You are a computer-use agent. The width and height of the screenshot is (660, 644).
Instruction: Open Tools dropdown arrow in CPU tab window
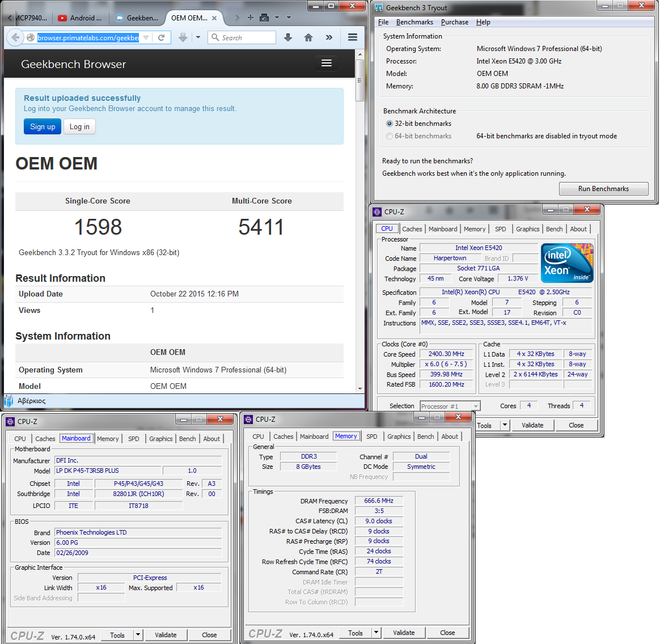click(505, 425)
